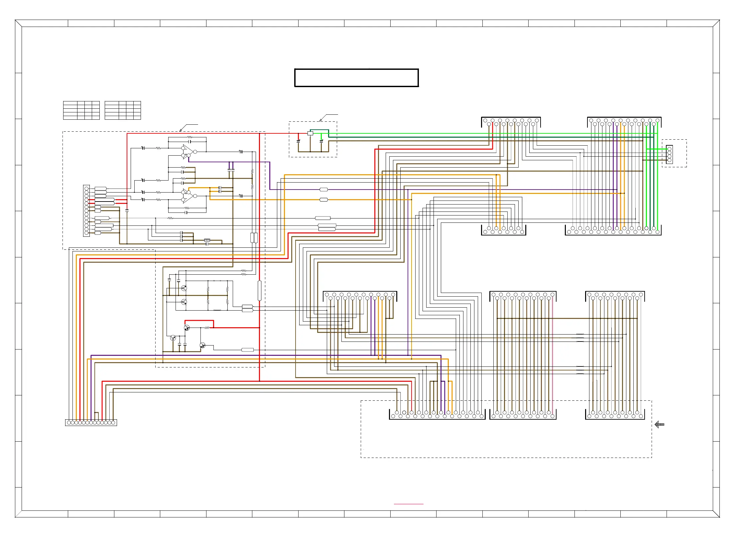
Task: Click the capacitor on the red wire stub
Action: (298, 141)
